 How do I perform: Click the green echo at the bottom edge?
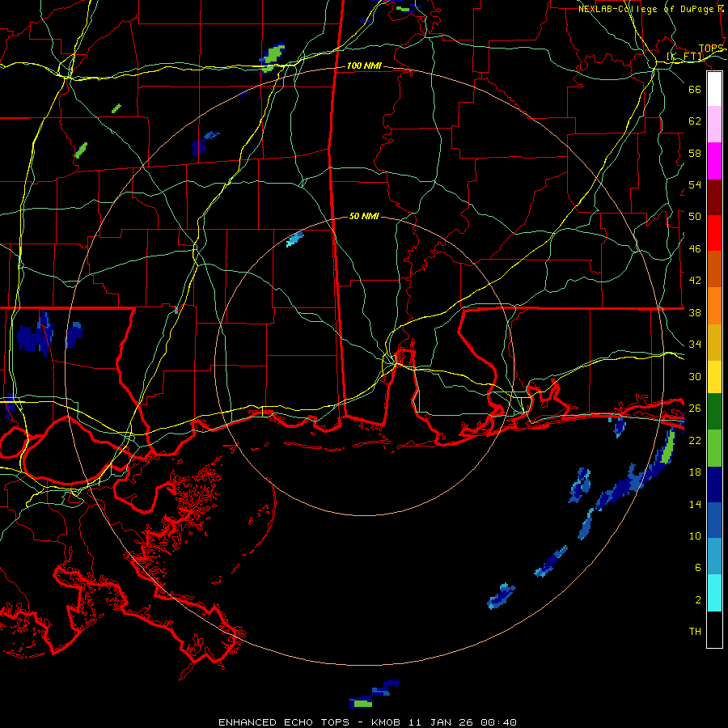click(363, 703)
